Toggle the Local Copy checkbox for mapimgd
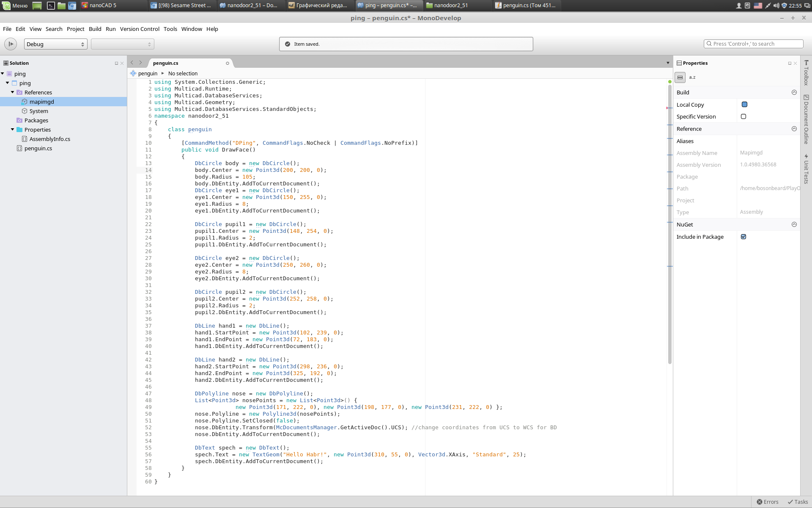 coord(743,105)
